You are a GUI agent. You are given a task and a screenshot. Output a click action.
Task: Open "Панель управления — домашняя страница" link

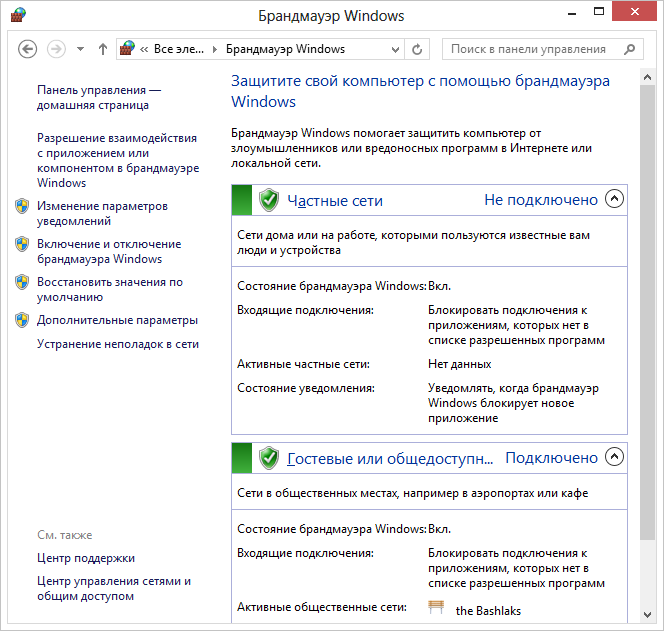99,97
